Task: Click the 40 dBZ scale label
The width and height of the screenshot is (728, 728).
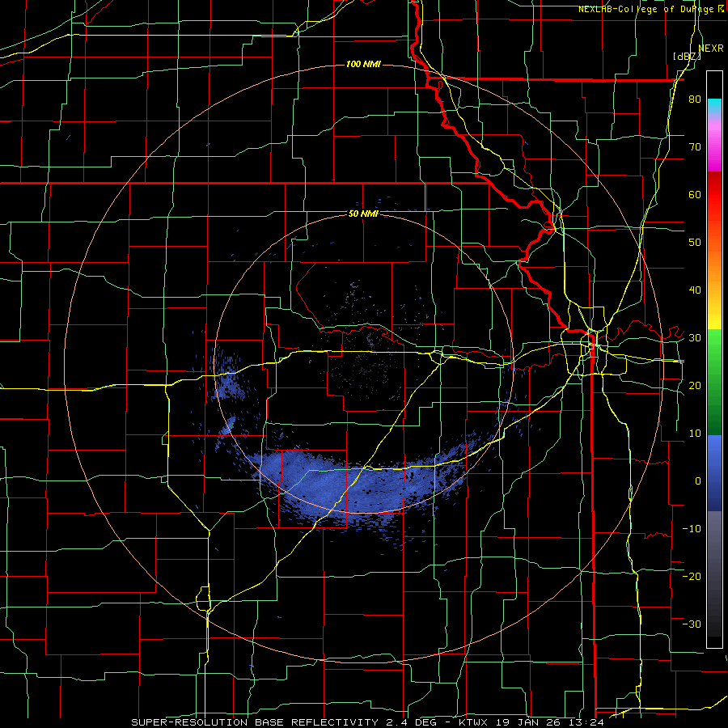Action: click(x=695, y=290)
